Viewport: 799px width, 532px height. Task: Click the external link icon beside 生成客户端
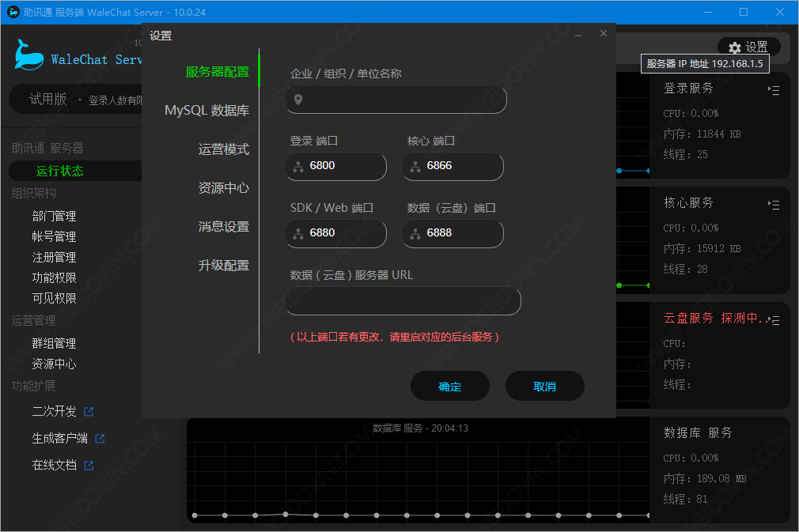pyautogui.click(x=100, y=439)
